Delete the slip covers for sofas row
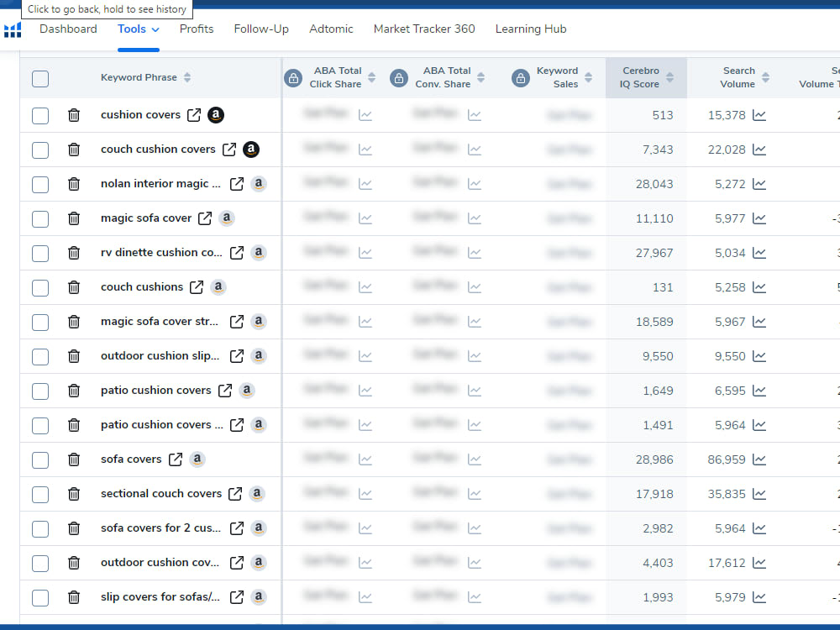 point(74,597)
